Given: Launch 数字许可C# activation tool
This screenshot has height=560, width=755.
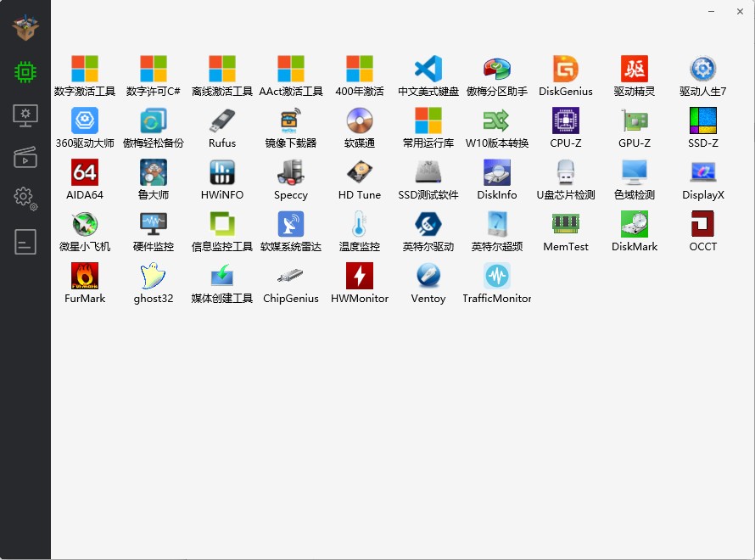Looking at the screenshot, I should (x=153, y=76).
